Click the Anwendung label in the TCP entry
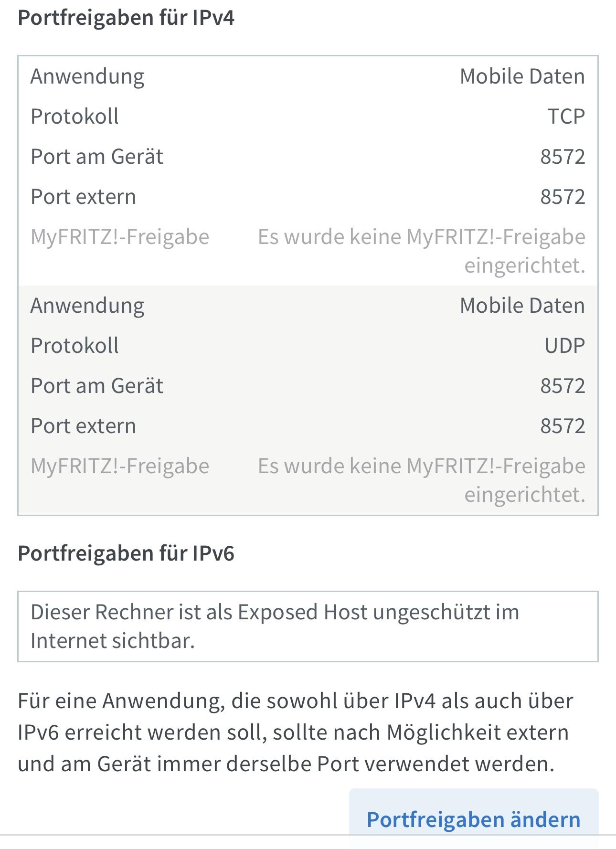Image resolution: width=616 pixels, height=849 pixels. click(x=87, y=76)
